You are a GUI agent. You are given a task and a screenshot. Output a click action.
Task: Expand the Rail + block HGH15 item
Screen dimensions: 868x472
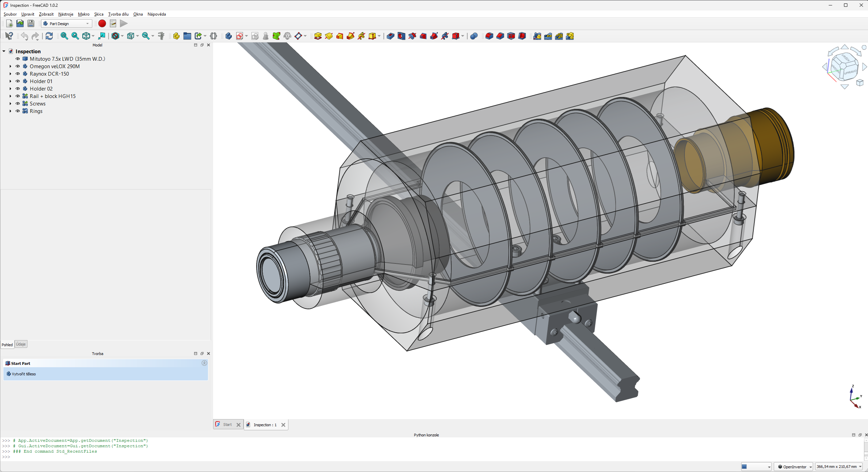click(x=11, y=96)
